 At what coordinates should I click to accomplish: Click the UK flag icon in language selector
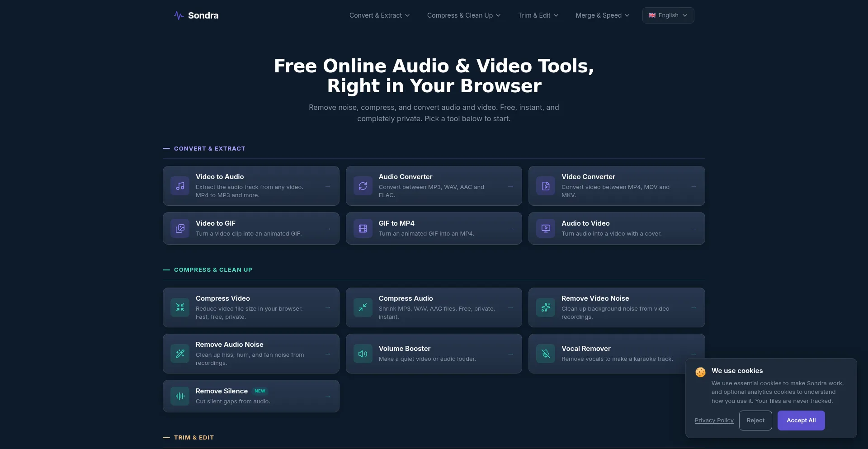click(652, 15)
